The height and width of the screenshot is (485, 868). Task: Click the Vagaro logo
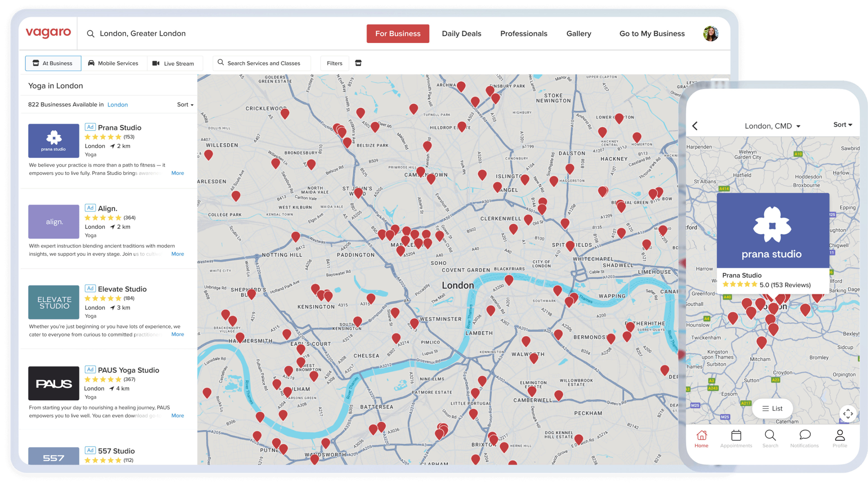point(48,33)
